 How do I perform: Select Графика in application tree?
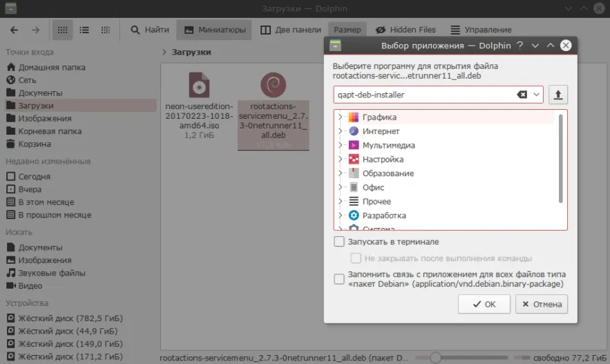coord(379,117)
